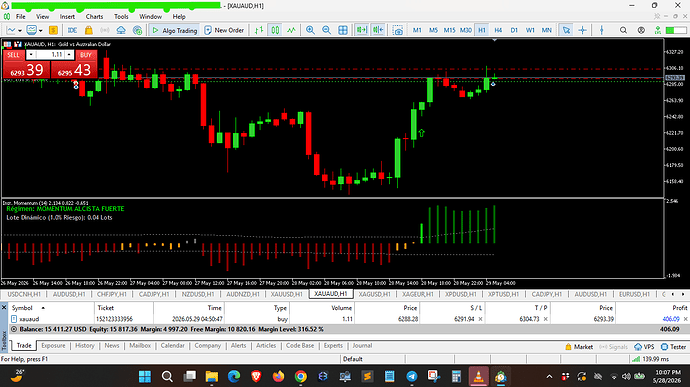Open Telegram from the taskbar
Screen dimensions: 690x387
[411, 376]
